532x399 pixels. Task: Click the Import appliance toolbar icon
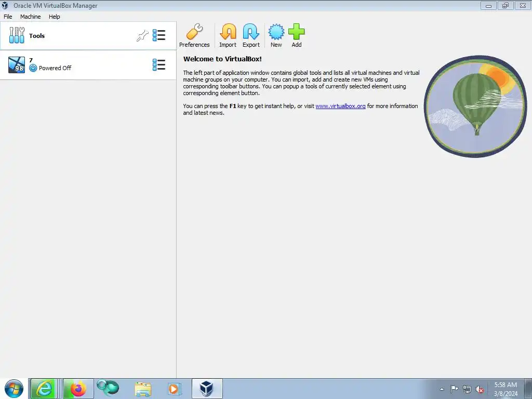pos(228,36)
